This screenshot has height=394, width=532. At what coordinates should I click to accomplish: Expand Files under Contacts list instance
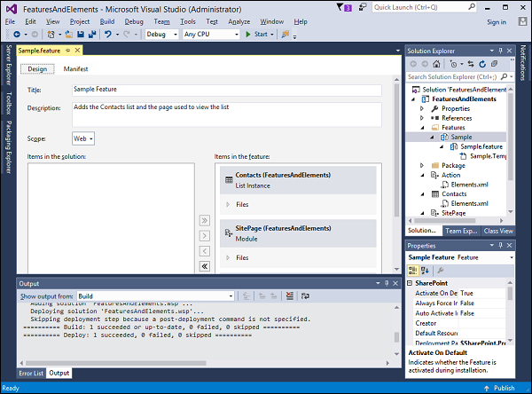(x=228, y=205)
